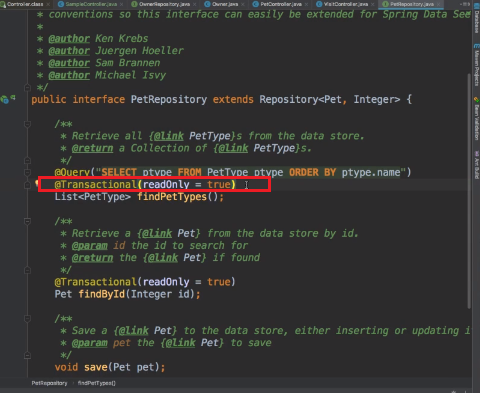Viewport: 480px width, 393px height.
Task: Click the PetType link in 'Retrieve all' comment
Action: 210,136
